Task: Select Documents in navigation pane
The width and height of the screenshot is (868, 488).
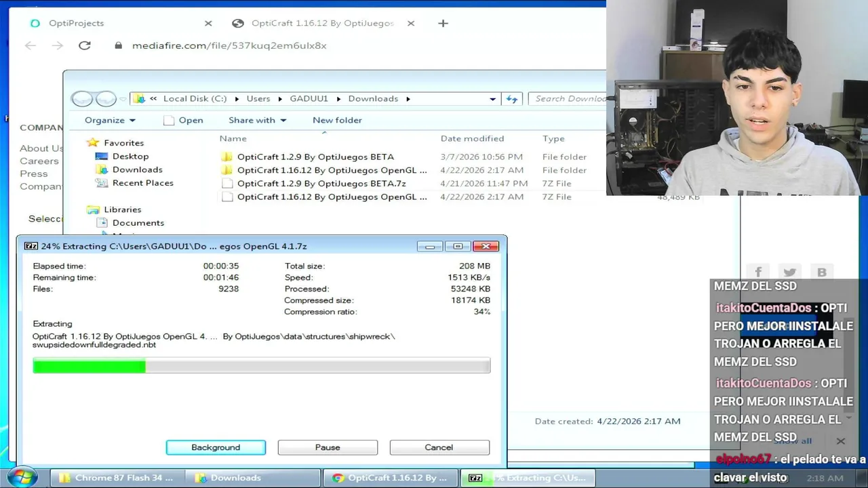Action: coord(138,223)
